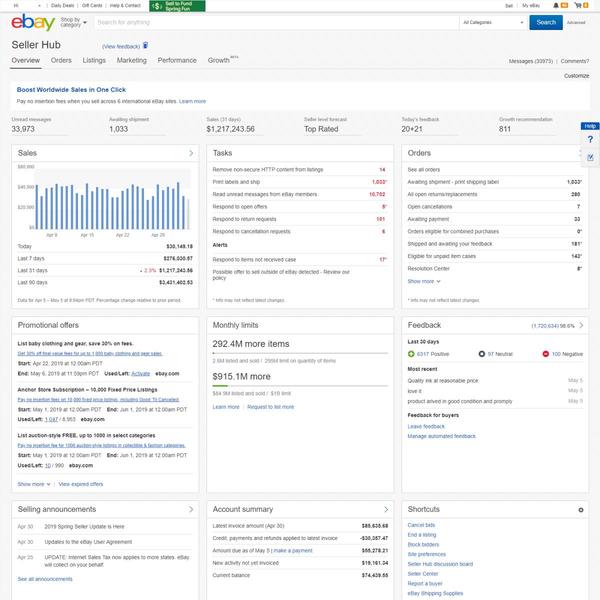Click Learn more in Boost Worldwide banner
The image size is (600, 600).
tap(192, 101)
